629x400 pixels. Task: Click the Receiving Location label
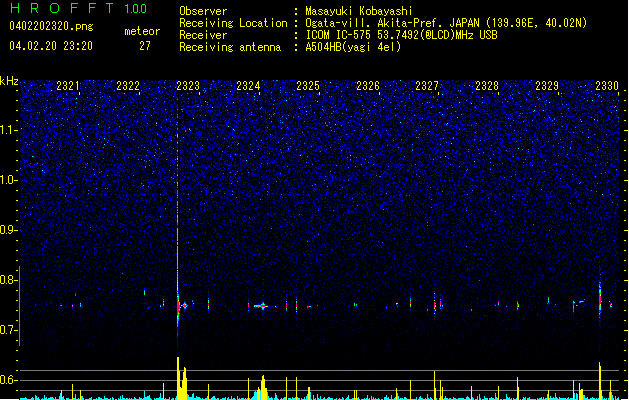pos(233,23)
